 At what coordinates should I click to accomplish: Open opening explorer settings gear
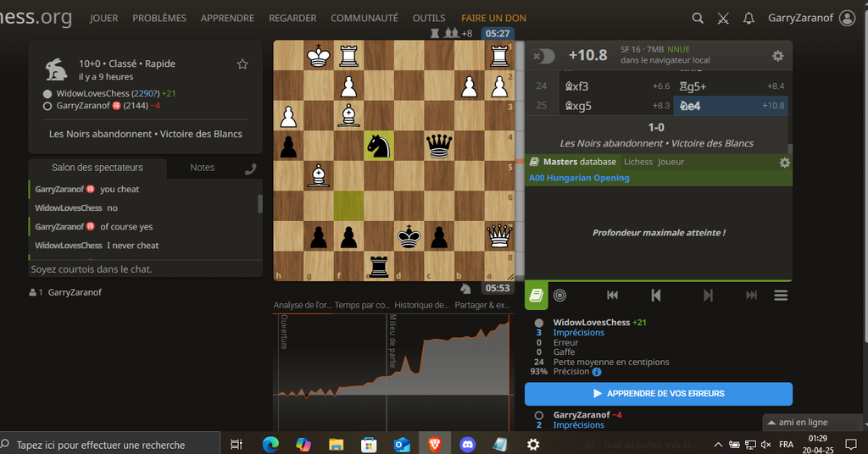click(784, 162)
